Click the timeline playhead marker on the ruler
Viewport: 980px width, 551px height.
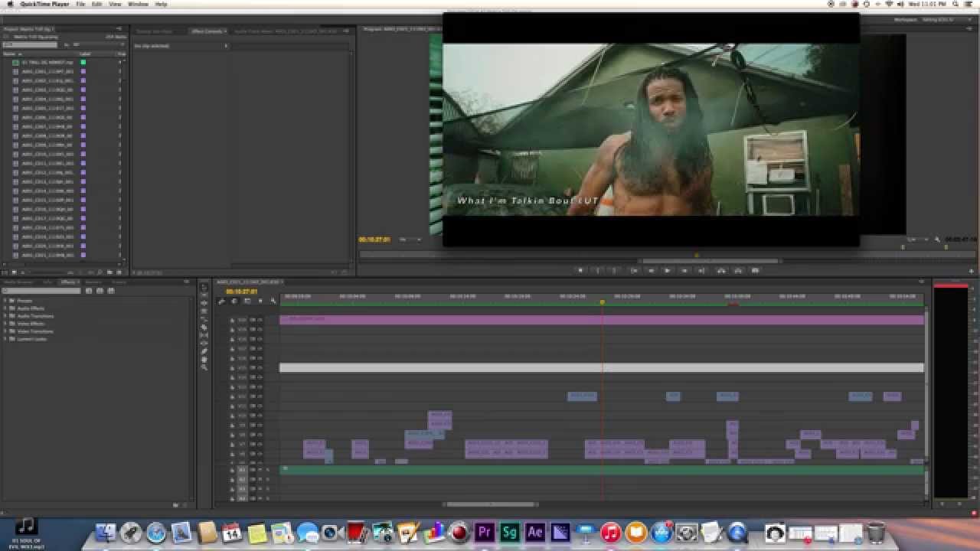click(602, 302)
